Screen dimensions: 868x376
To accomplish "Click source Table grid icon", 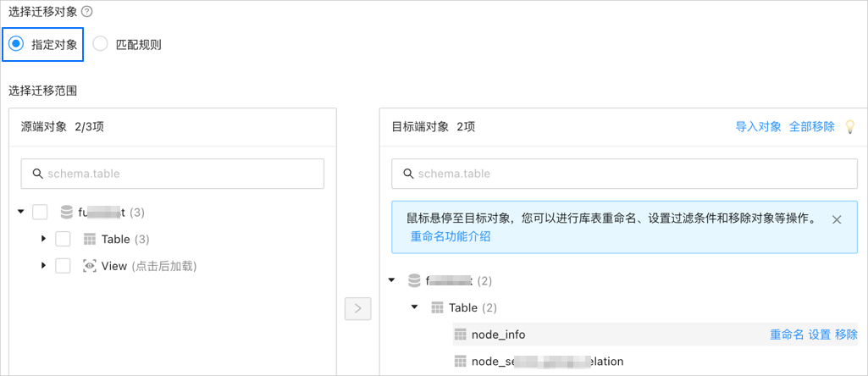I will pos(89,239).
